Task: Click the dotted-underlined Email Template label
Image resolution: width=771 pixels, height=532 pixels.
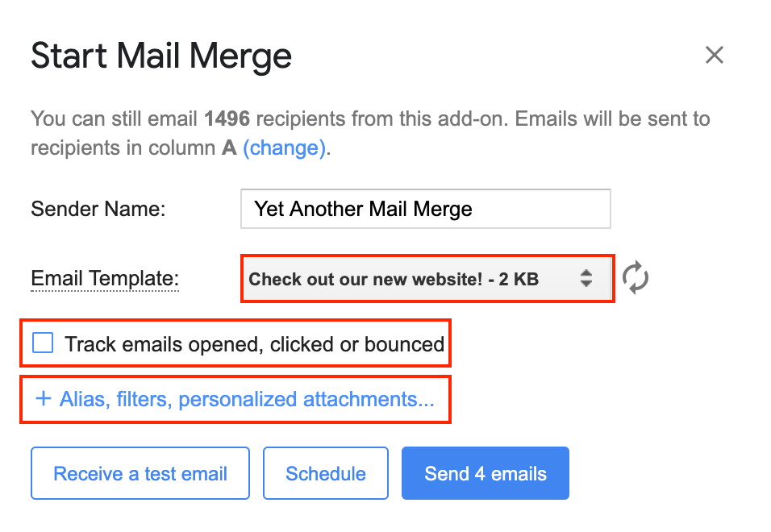Action: [x=105, y=279]
